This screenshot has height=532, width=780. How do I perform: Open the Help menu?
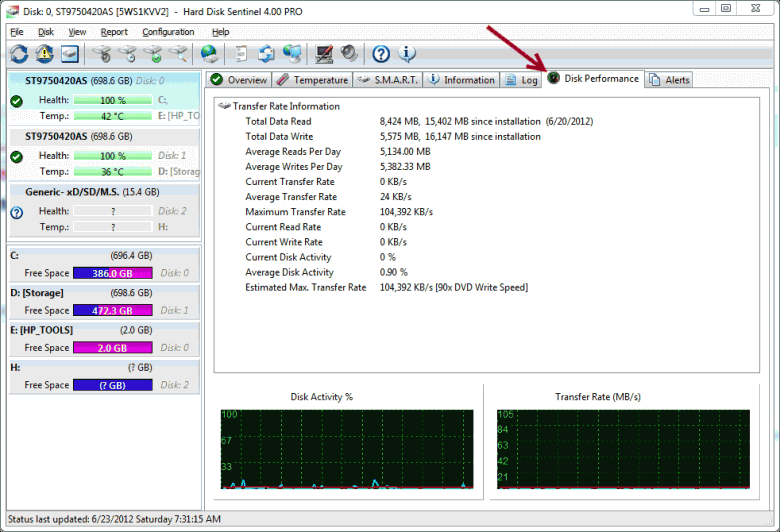[220, 32]
